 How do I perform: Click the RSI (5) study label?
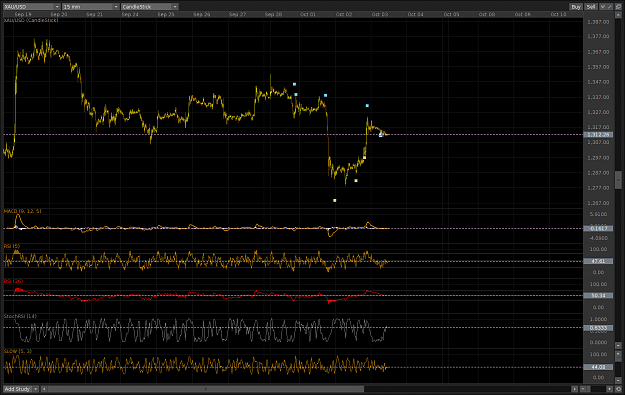tap(12, 246)
